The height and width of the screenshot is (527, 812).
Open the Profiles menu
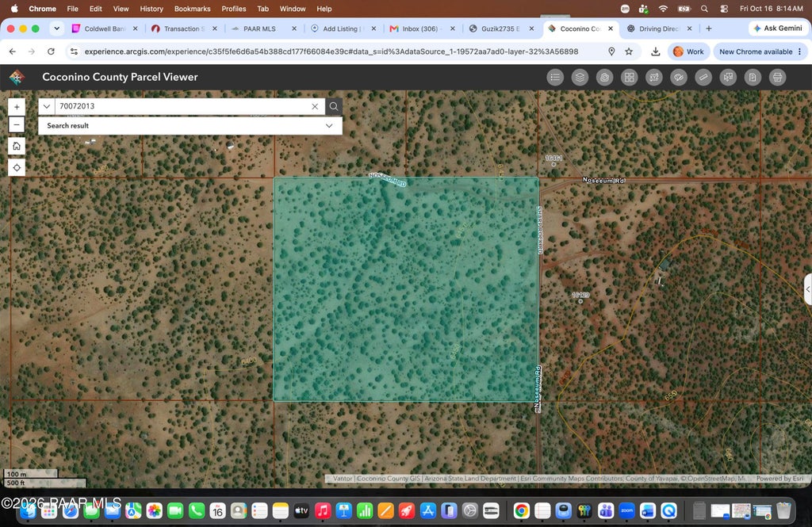point(234,8)
